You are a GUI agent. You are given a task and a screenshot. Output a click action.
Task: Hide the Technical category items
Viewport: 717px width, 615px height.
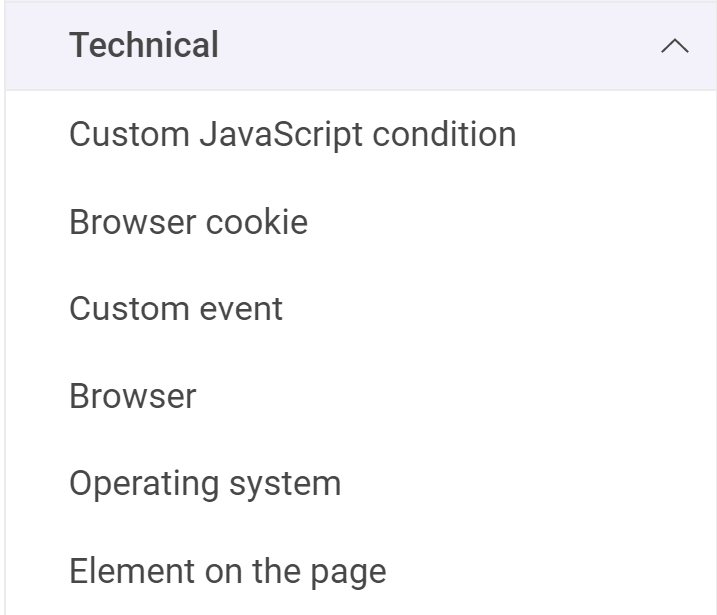[675, 47]
